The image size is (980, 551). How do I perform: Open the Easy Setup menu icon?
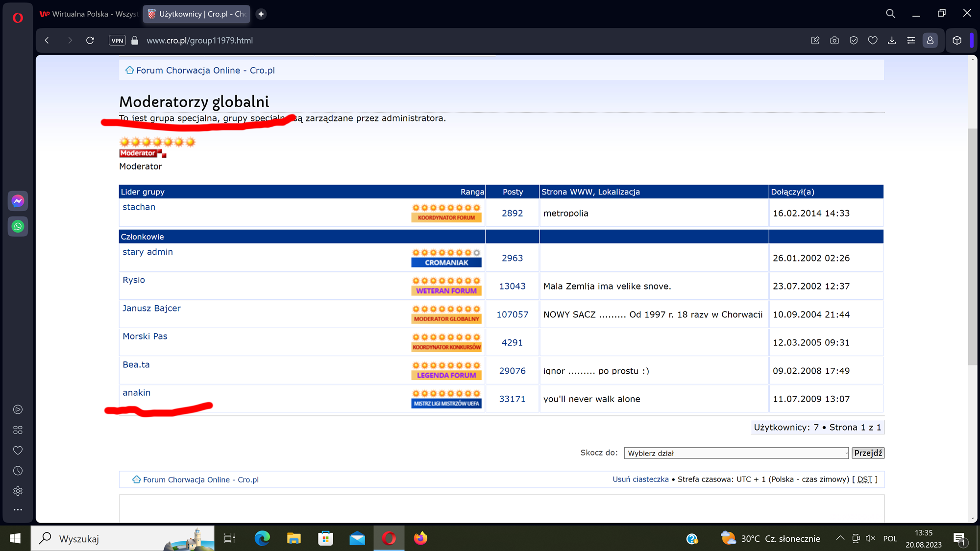[911, 41]
